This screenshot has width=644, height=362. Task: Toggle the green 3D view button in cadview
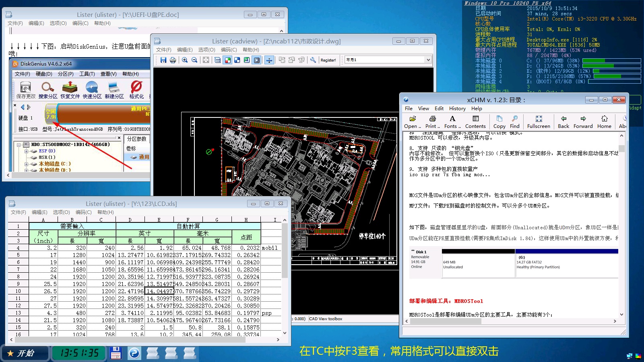click(247, 60)
